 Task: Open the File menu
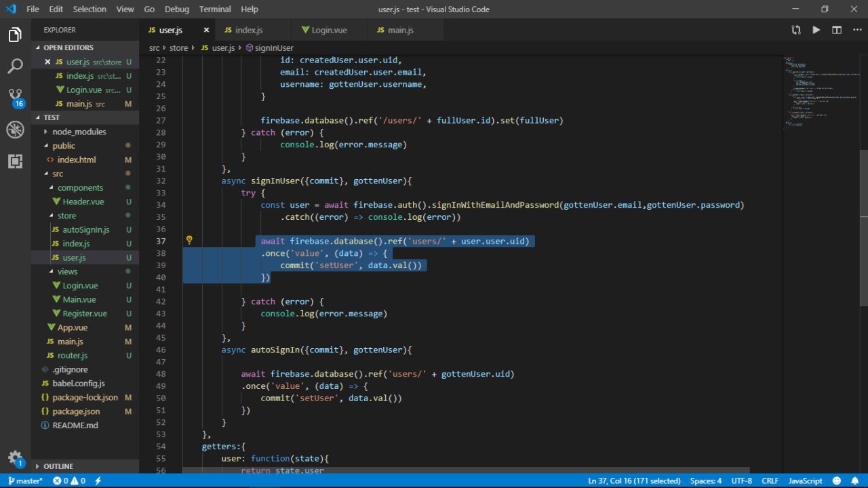pyautogui.click(x=33, y=9)
